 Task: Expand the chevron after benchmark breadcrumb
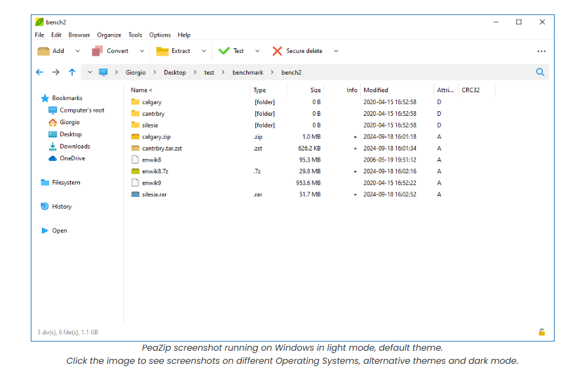click(272, 73)
